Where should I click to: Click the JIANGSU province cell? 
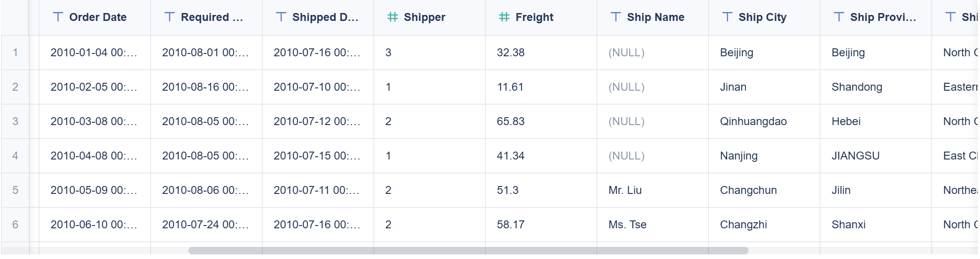point(855,156)
